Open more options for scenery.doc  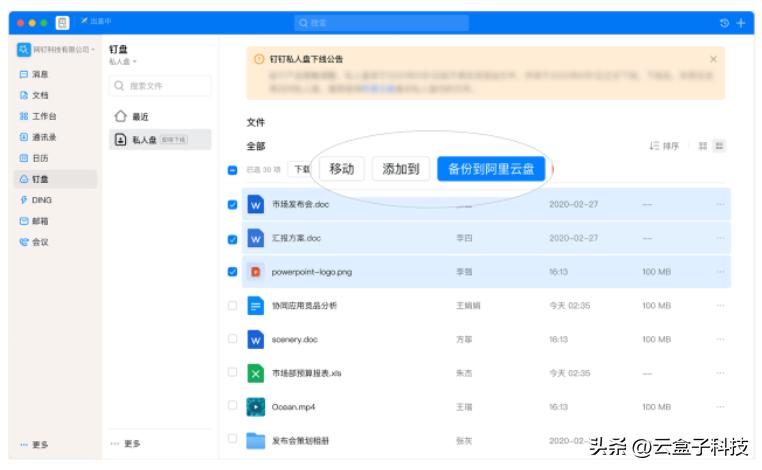point(720,339)
